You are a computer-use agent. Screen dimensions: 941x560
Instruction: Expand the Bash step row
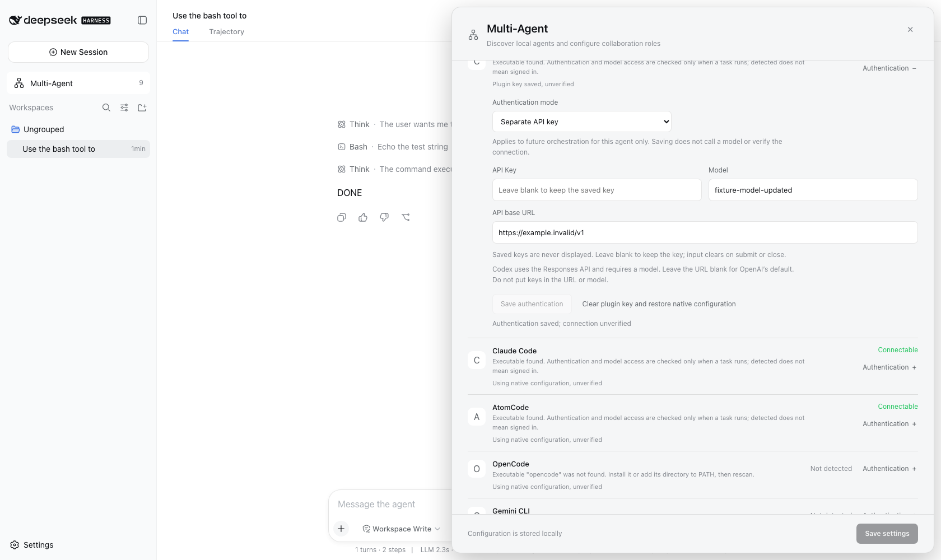click(393, 147)
